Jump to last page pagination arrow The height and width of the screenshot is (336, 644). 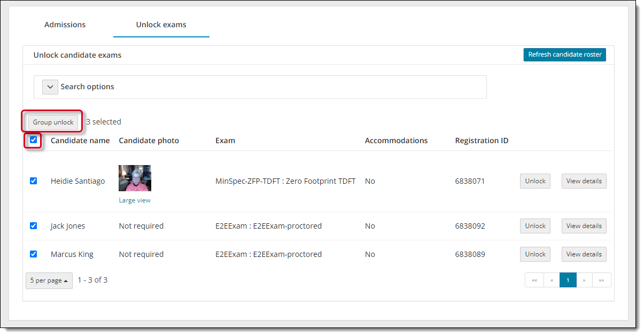[x=601, y=280]
